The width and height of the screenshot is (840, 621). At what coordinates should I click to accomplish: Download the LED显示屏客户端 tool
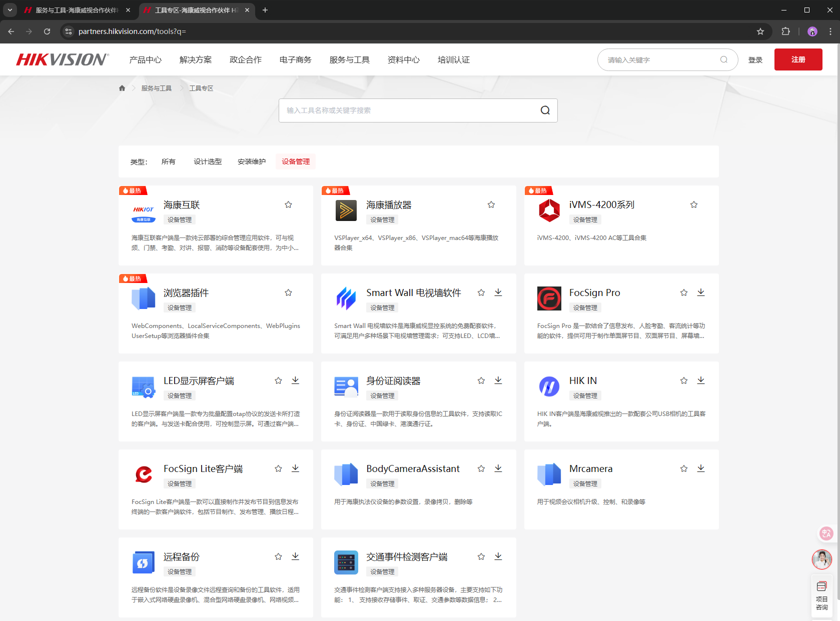[x=296, y=380]
